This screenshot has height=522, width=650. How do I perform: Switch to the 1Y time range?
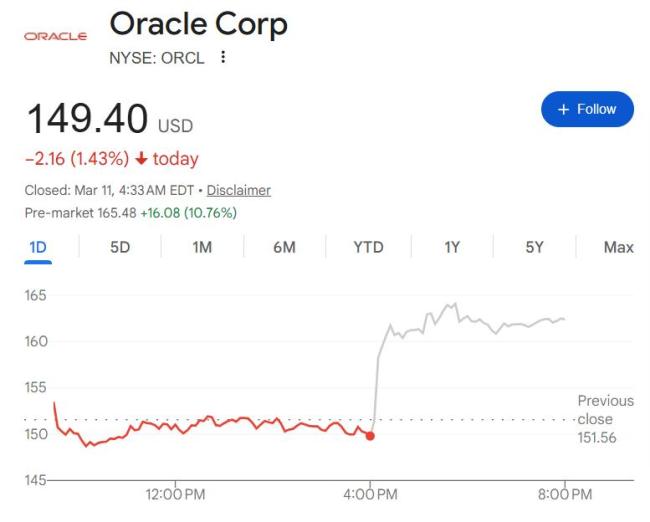pyautogui.click(x=452, y=247)
